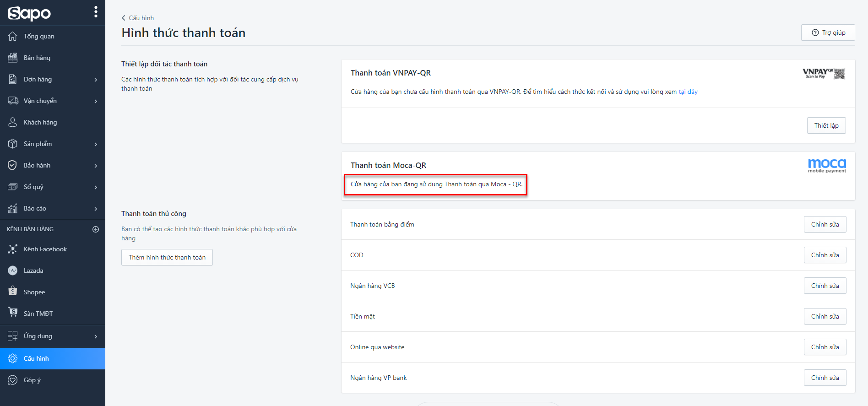This screenshot has width=868, height=406.
Task: Click the Lazada channel icon
Action: pos(13,271)
